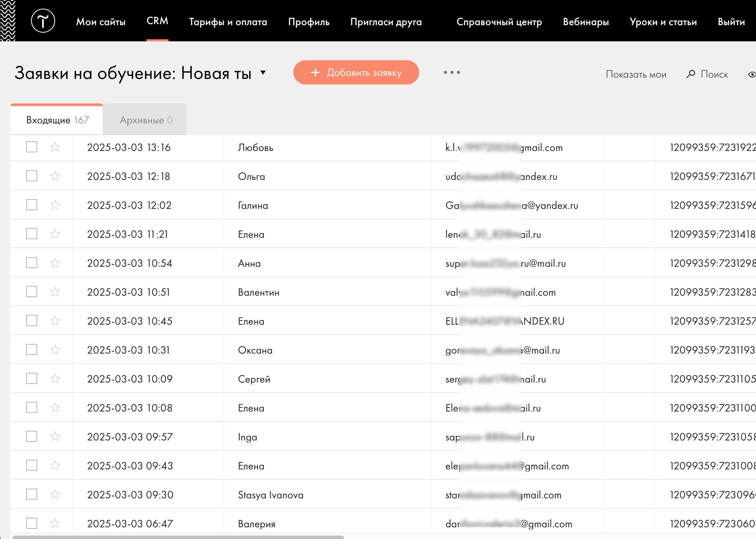Open the three-dots more options menu

tap(452, 72)
